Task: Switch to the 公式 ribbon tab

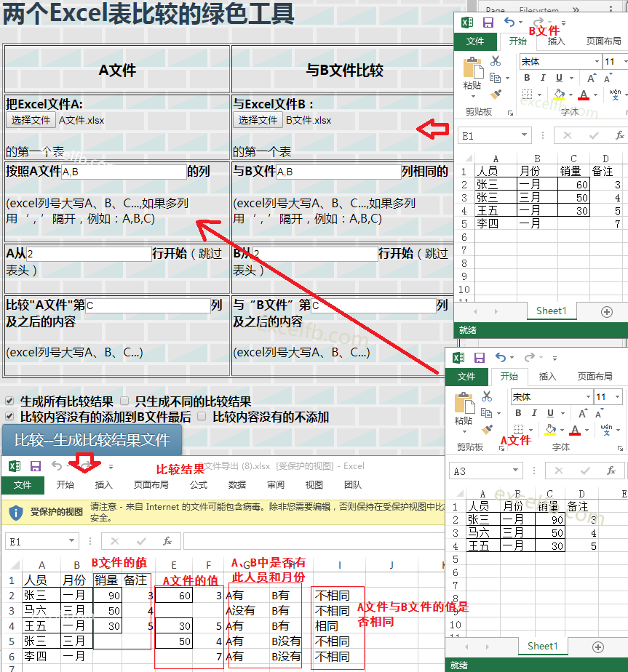Action: [x=199, y=485]
